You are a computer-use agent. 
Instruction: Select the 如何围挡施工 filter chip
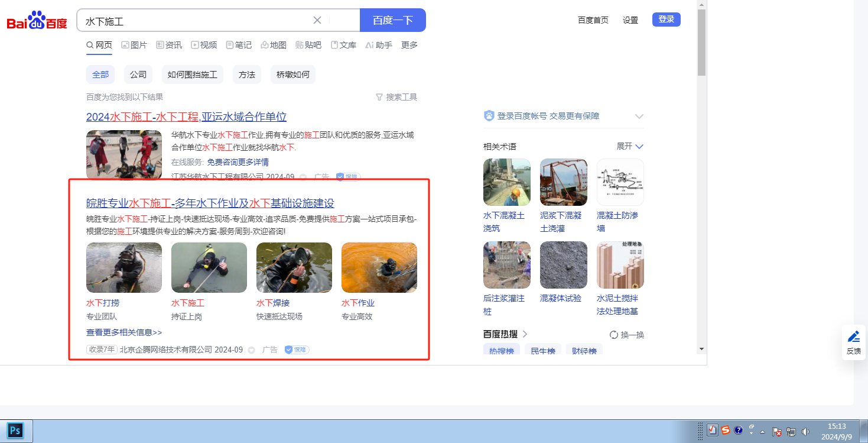pos(193,75)
